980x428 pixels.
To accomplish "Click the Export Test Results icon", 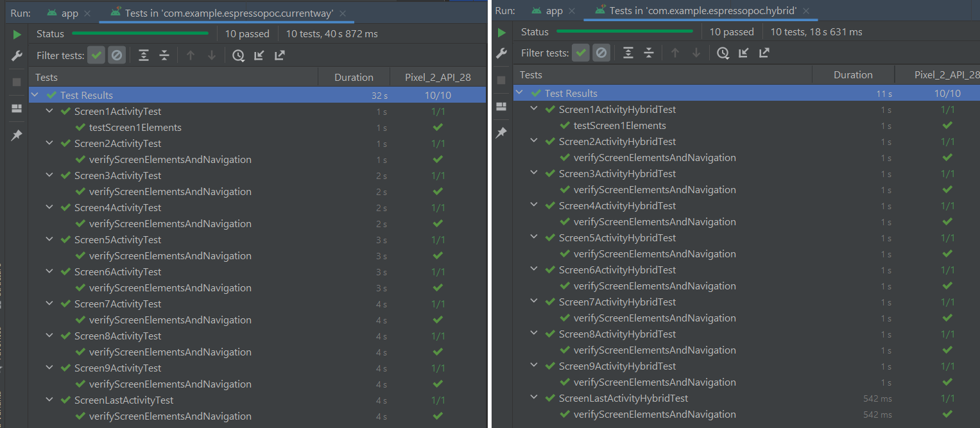I will coord(279,56).
